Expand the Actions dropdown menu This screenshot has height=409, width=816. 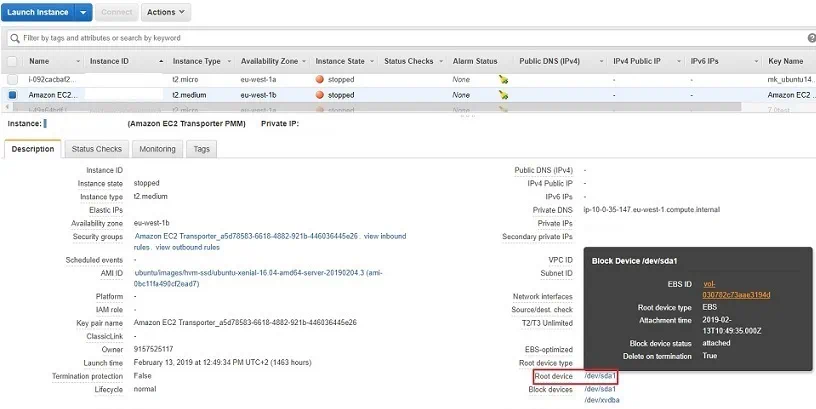tap(165, 13)
